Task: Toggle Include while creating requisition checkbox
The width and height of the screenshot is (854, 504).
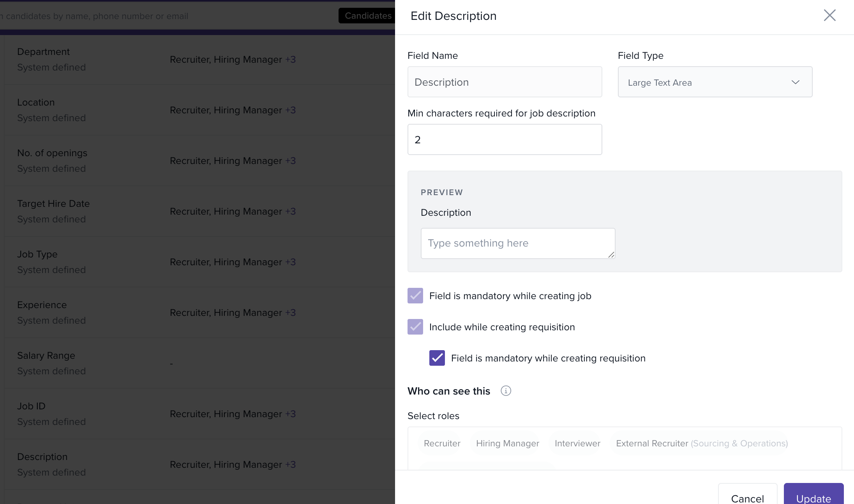Action: [x=415, y=327]
